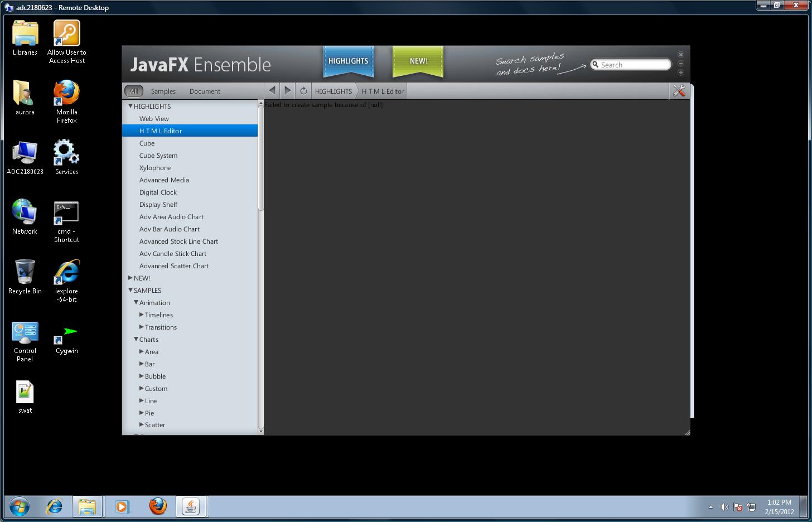812x522 pixels.
Task: Open the settings wrench and screwdriver icon
Action: (x=679, y=91)
